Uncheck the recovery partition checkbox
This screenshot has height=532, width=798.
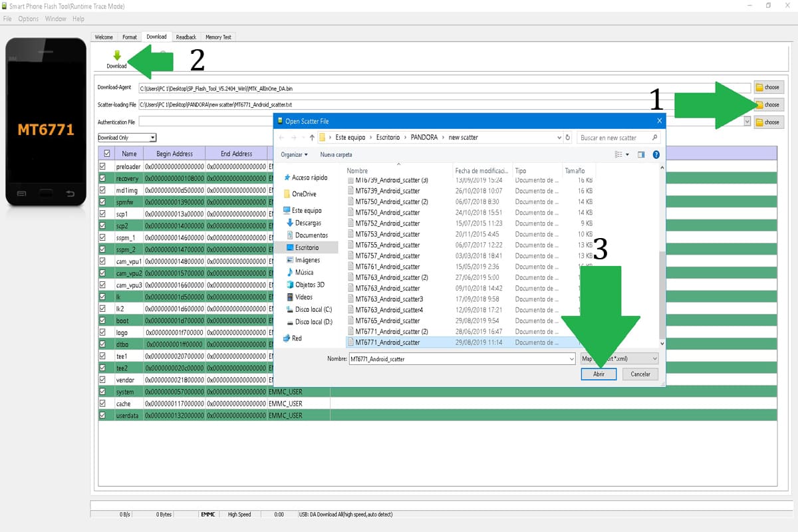[103, 178]
